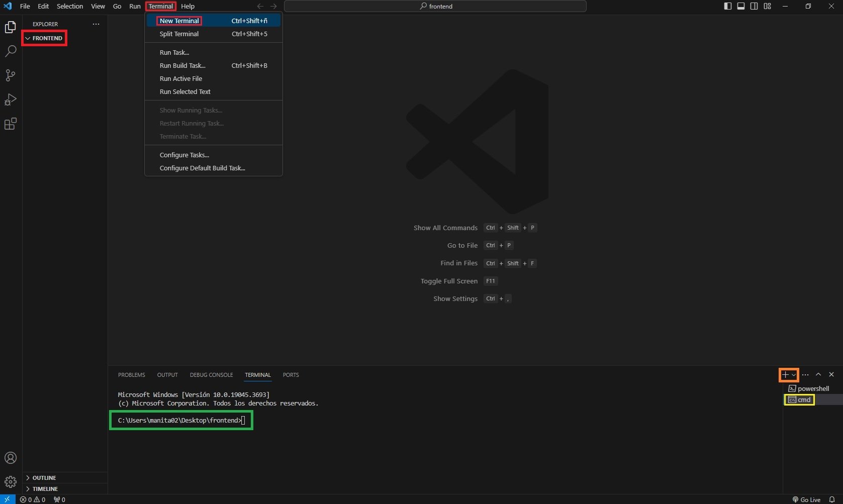Toggle the secondary side bar layout icon
This screenshot has width=843, height=504.
[754, 6]
